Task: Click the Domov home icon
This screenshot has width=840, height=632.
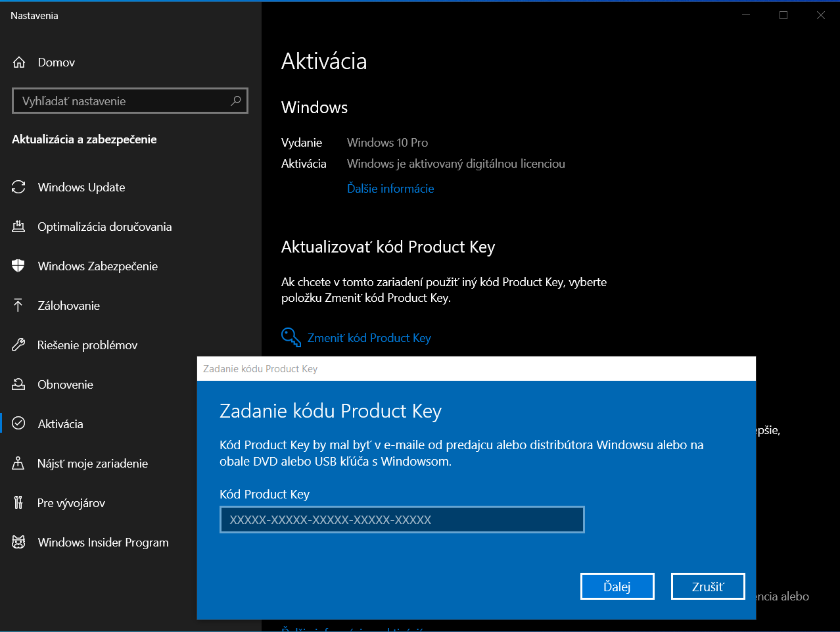Action: click(x=19, y=62)
